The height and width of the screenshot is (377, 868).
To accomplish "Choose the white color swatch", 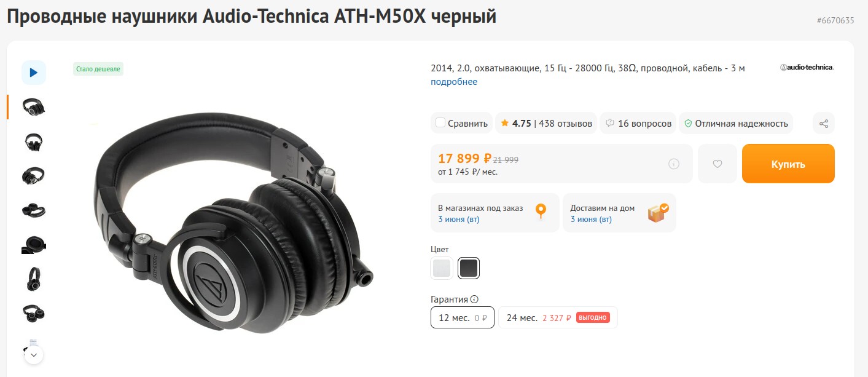I will (x=442, y=268).
